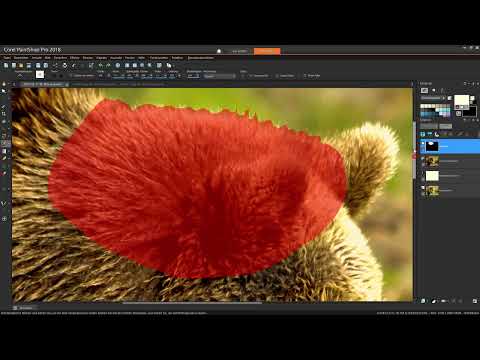The width and height of the screenshot is (480, 360).
Task: Select the solid cream fill layer thumbnail
Action: point(432,176)
